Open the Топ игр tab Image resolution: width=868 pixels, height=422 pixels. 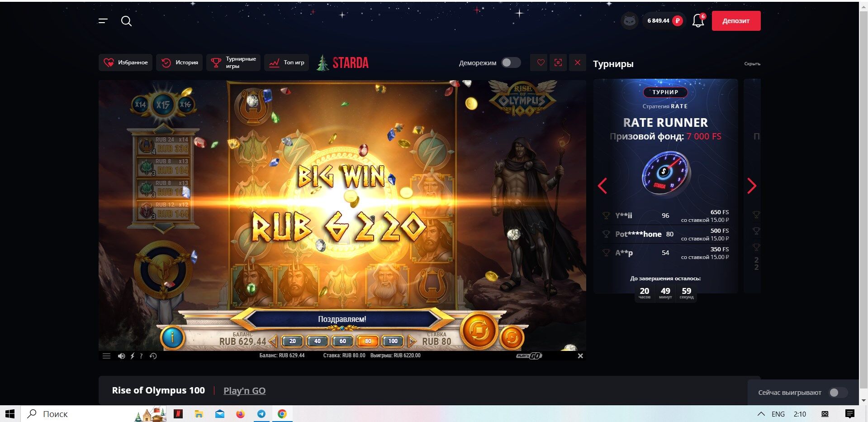point(287,62)
